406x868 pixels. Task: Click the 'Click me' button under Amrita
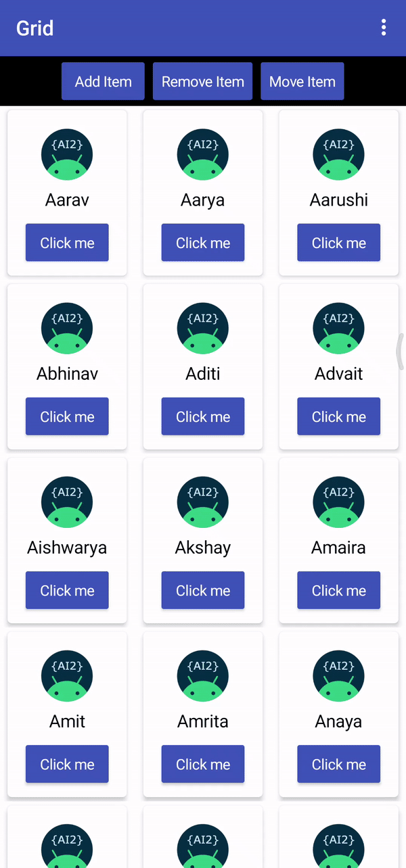click(203, 764)
